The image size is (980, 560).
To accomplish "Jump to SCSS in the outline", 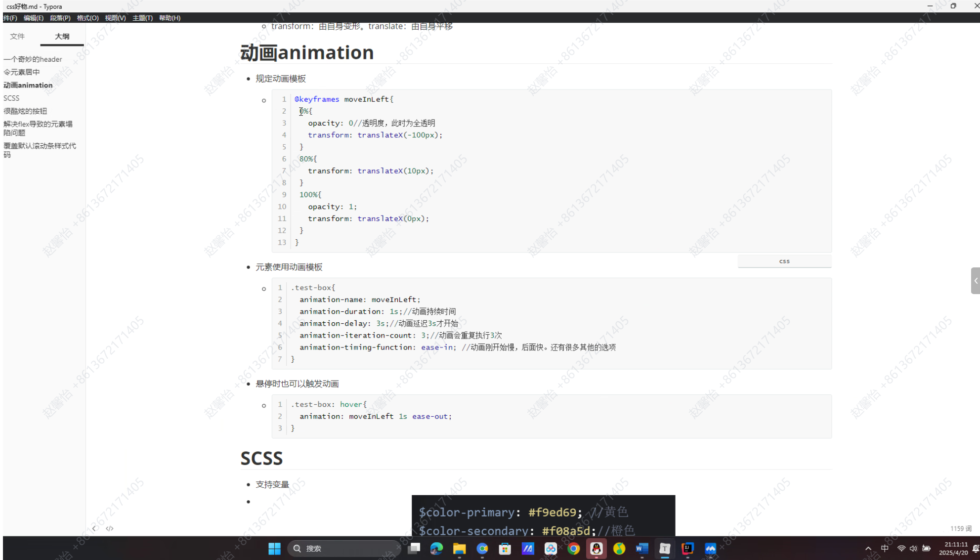I will (11, 98).
